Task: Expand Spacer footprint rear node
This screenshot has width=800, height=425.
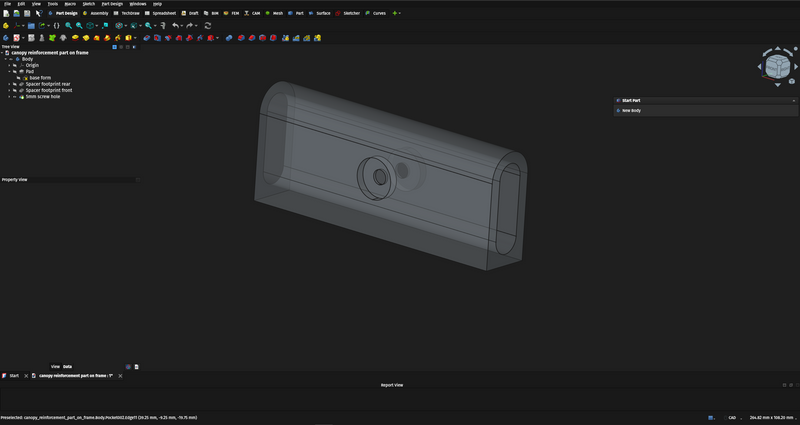Action: coord(9,84)
